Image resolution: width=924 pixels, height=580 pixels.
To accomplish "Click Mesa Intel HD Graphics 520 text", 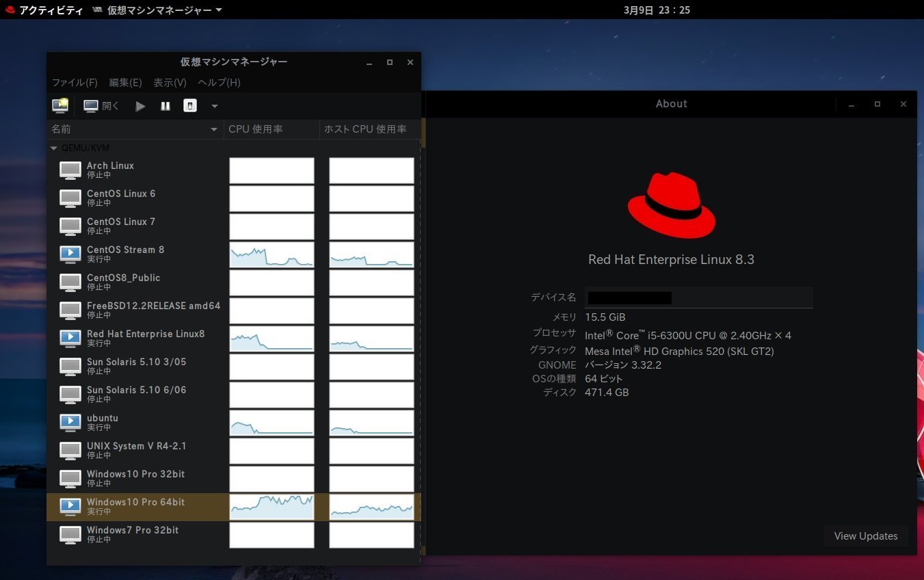I will click(679, 351).
